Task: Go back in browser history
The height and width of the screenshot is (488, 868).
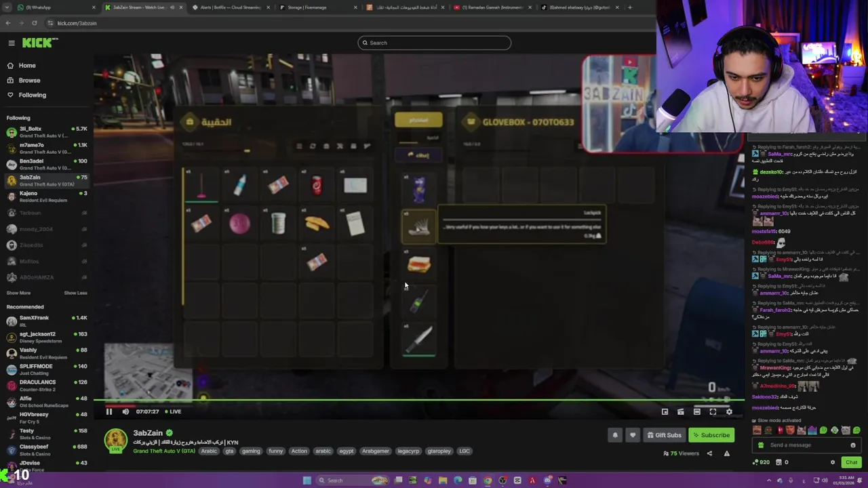Action: 7,23
